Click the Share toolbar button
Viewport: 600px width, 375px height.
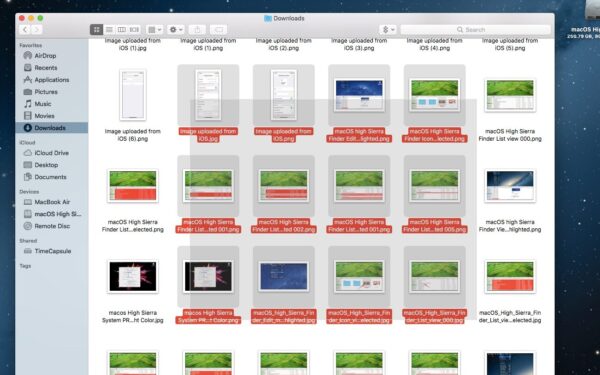pos(197,29)
